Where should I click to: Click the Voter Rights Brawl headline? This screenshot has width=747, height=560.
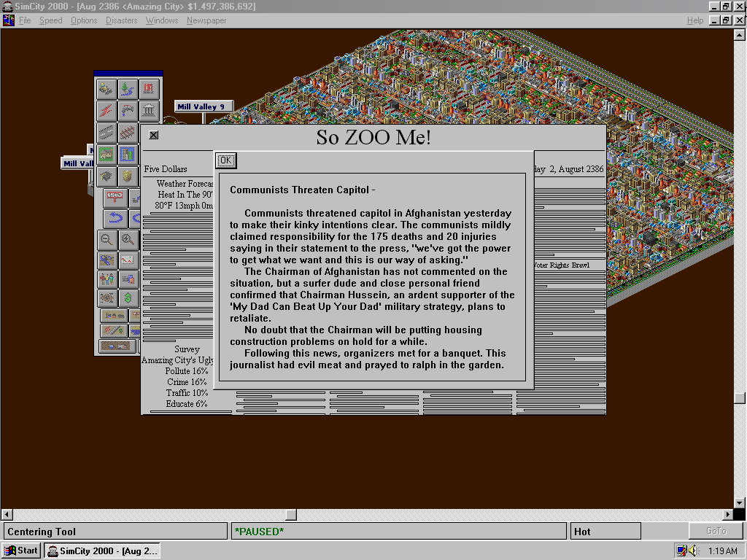pyautogui.click(x=561, y=265)
